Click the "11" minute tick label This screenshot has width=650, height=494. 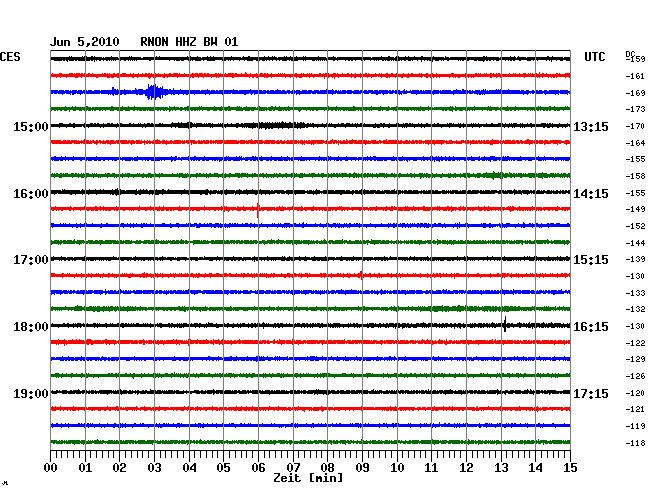pos(432,468)
